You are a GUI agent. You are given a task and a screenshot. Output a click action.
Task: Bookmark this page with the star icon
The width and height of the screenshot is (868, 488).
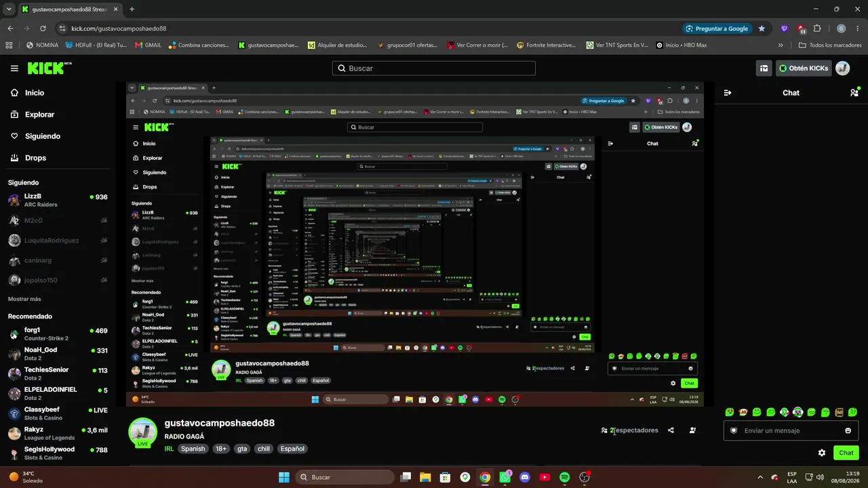pyautogui.click(x=762, y=28)
